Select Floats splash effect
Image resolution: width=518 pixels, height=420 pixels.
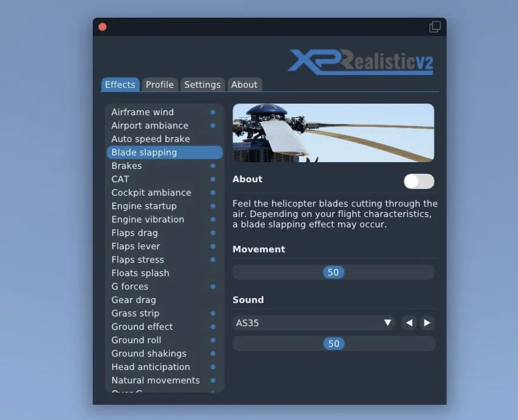(165, 273)
